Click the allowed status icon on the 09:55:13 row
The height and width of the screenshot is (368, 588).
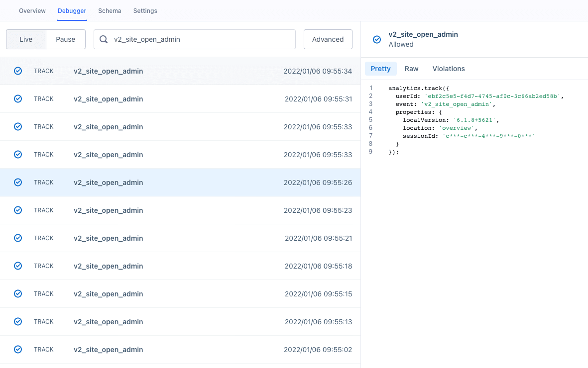coord(18,321)
